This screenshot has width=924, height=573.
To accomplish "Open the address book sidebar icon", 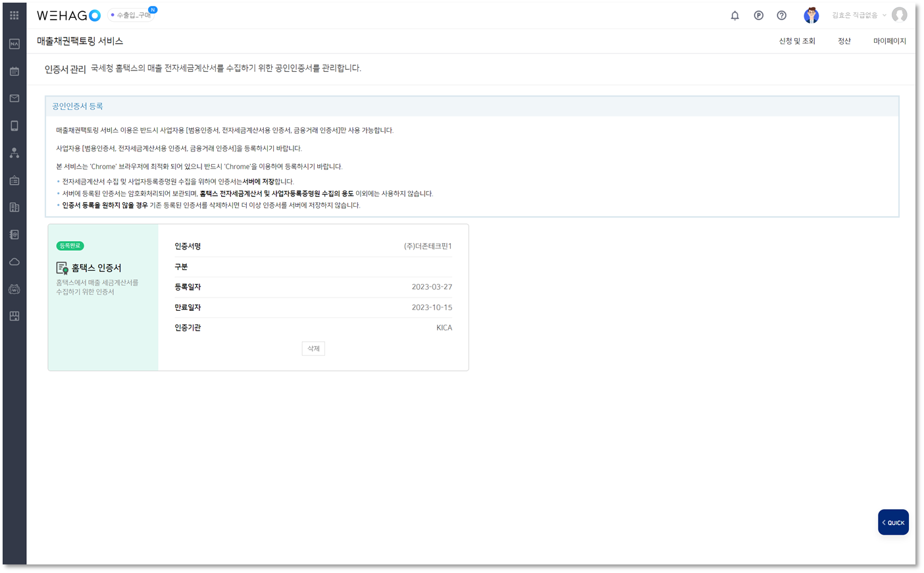I will point(14,234).
